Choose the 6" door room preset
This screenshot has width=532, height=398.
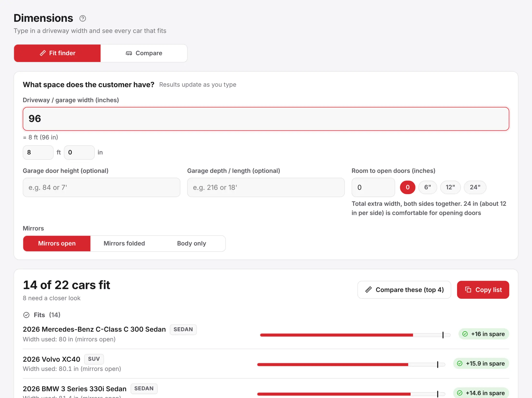click(428, 187)
